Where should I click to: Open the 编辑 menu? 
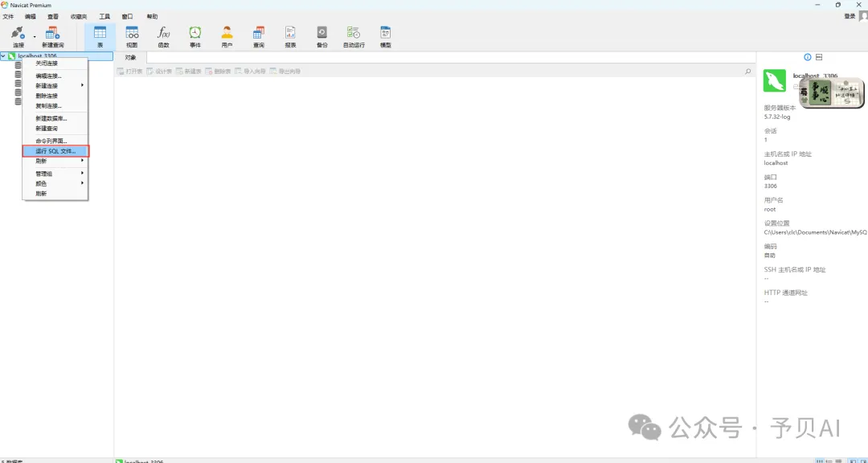click(30, 17)
